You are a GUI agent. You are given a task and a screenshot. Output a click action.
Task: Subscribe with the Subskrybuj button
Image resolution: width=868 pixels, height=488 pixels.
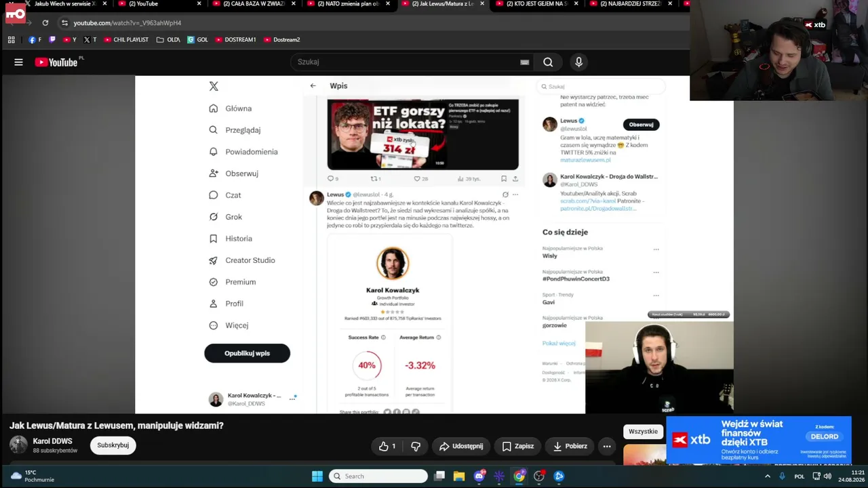[x=113, y=445]
